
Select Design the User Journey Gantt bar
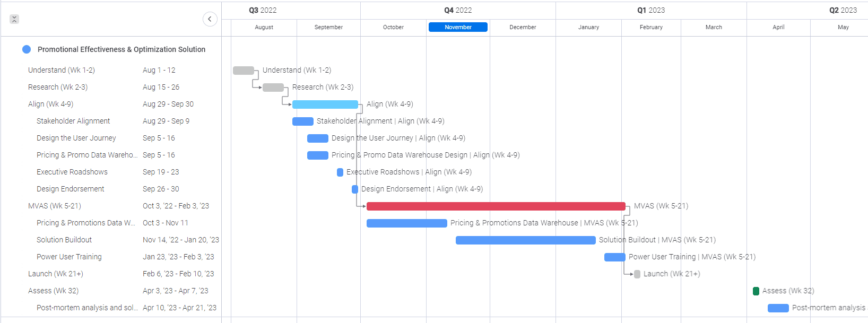point(318,138)
